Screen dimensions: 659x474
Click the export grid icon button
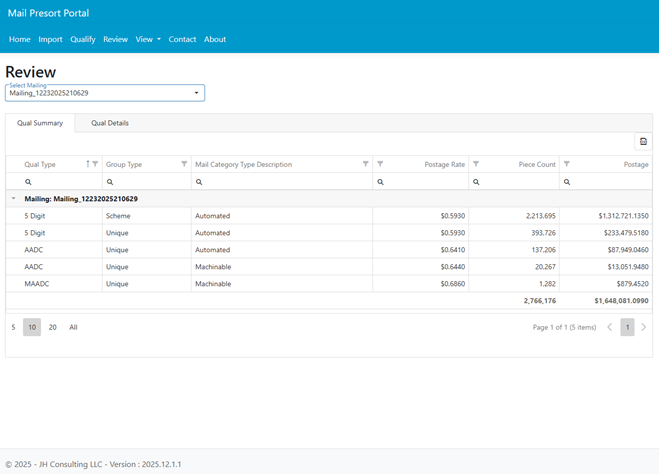[643, 142]
